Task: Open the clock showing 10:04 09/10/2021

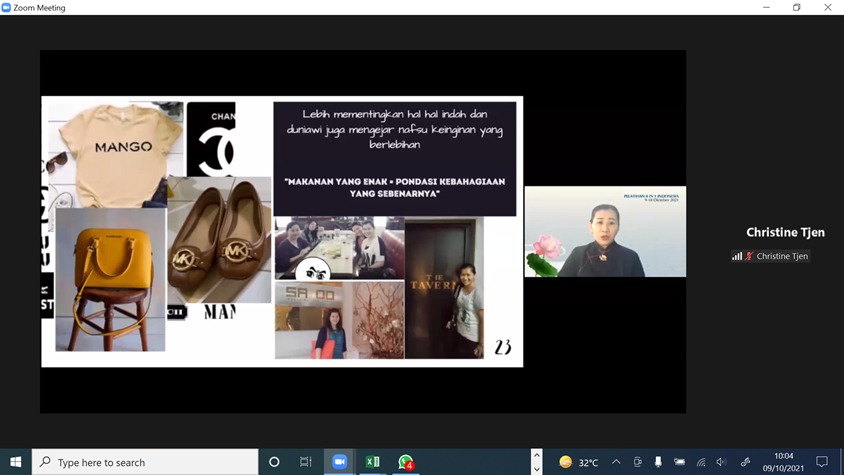Action: coord(783,462)
